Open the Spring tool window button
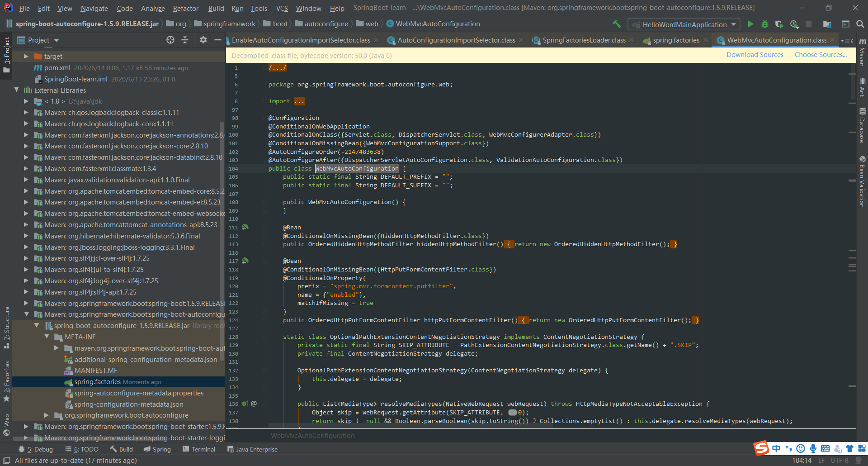Viewport: 868px width, 466px height. point(157,449)
